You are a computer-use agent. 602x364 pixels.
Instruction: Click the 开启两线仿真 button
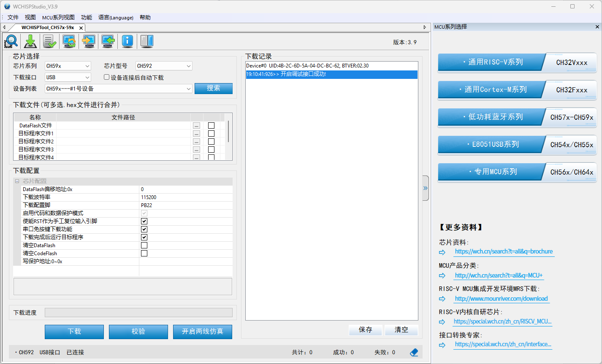pos(203,332)
